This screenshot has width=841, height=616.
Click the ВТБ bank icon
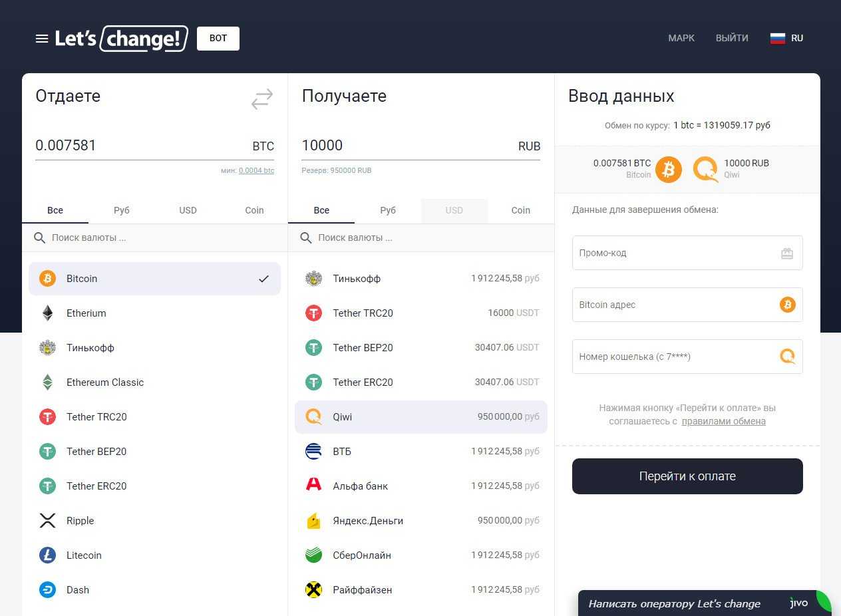313,452
